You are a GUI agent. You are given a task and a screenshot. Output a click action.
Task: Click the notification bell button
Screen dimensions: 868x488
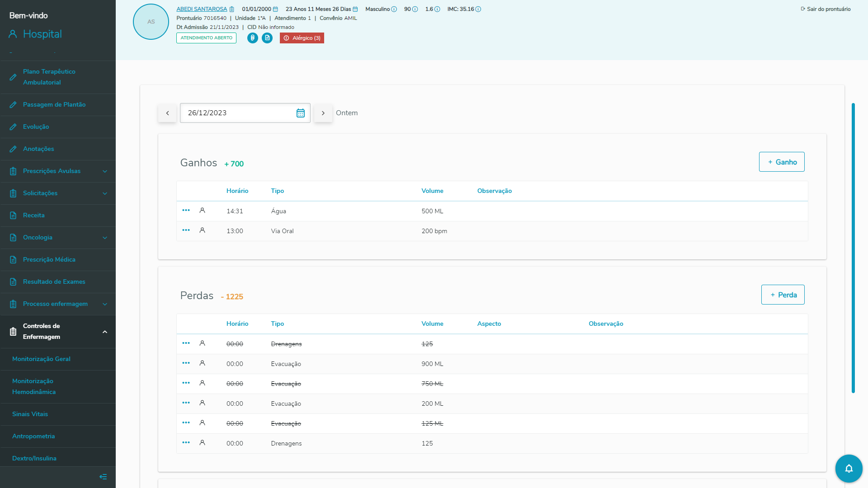[849, 469]
